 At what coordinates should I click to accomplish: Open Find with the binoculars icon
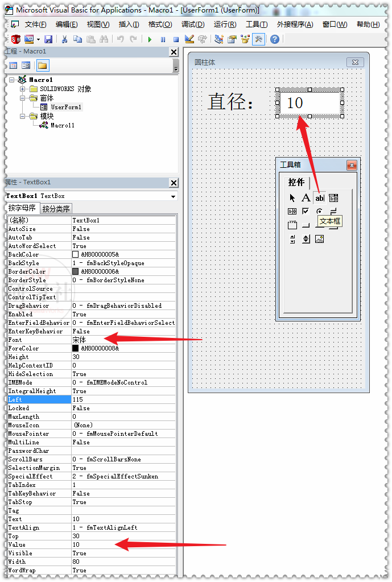click(104, 39)
